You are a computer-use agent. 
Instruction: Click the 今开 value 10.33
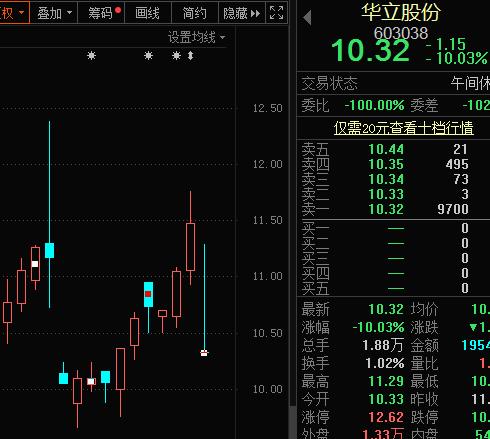(x=386, y=399)
